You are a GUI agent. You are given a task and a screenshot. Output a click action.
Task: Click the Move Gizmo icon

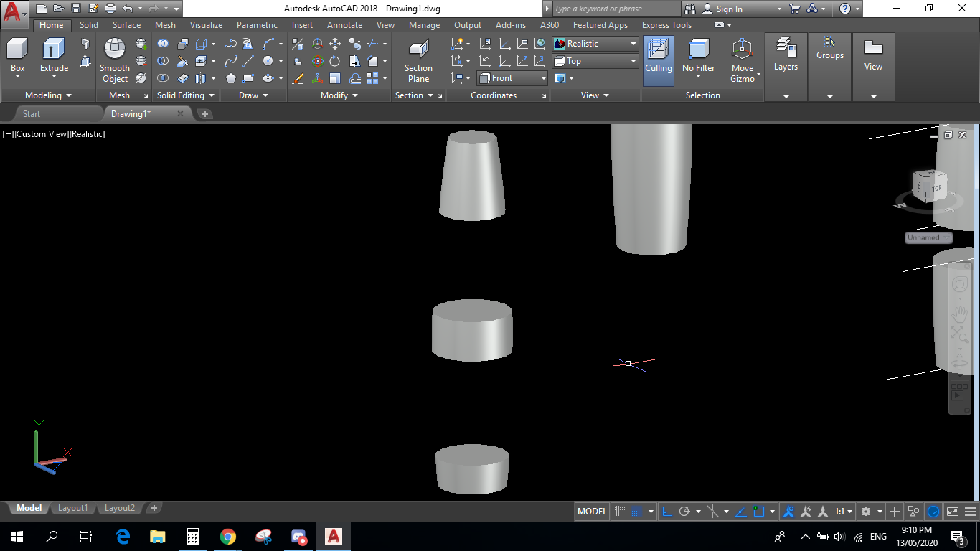pos(743,61)
